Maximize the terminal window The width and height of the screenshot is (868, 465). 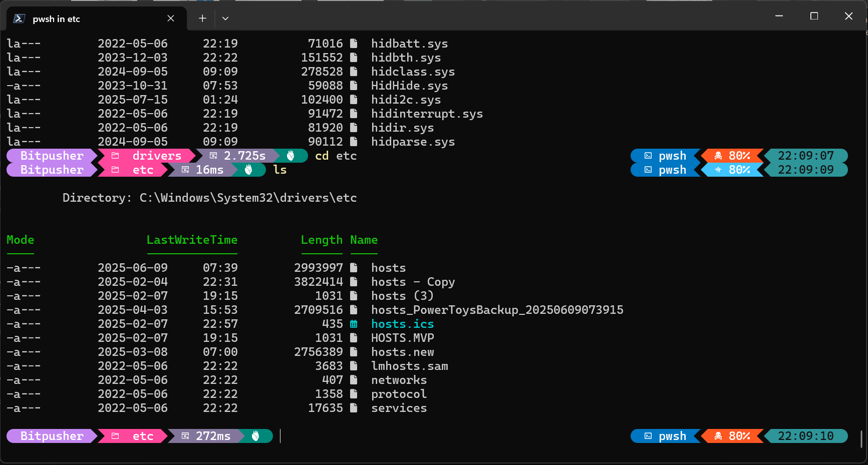click(x=814, y=16)
